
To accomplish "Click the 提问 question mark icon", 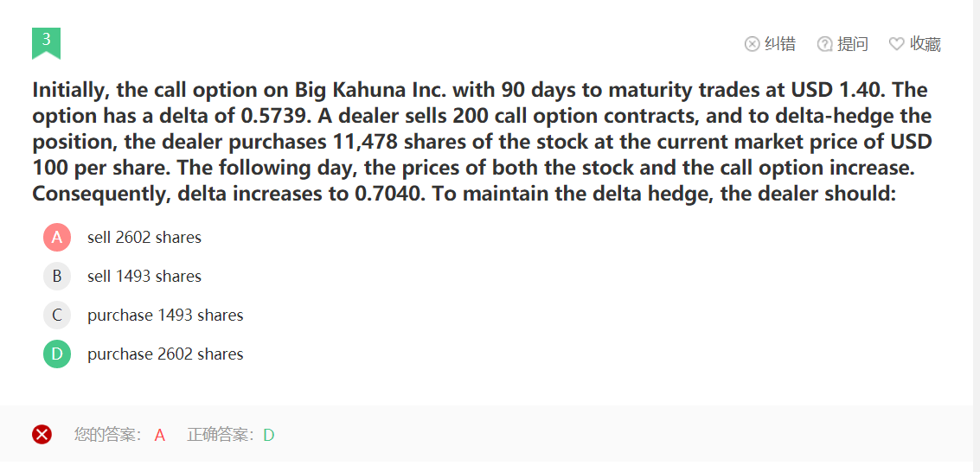I will (824, 44).
